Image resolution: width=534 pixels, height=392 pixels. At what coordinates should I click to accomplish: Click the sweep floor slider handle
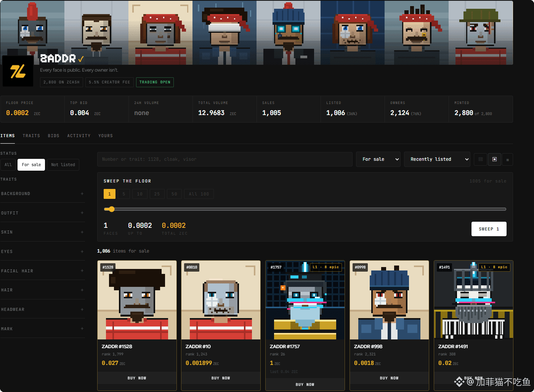tap(111, 209)
